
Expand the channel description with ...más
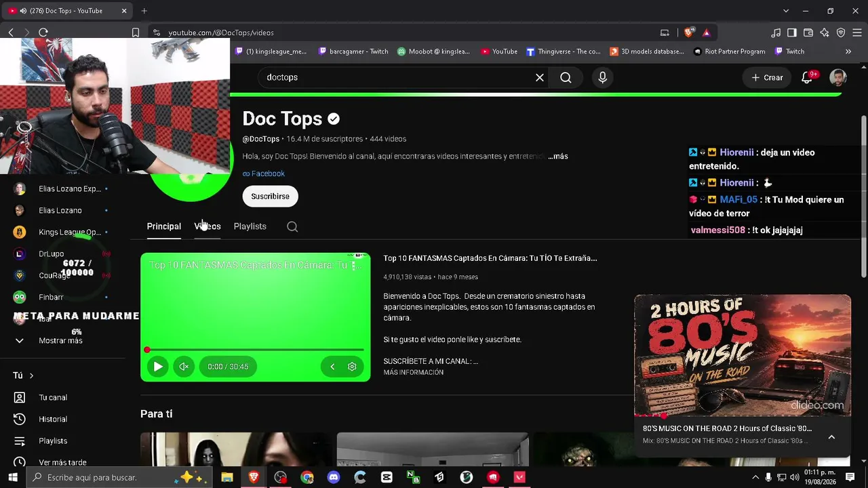(558, 156)
